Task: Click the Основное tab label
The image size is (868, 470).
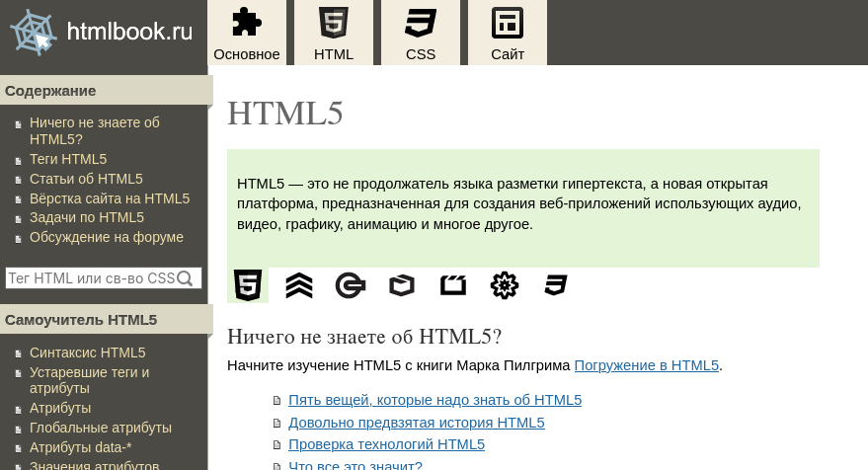Action: pyautogui.click(x=246, y=54)
